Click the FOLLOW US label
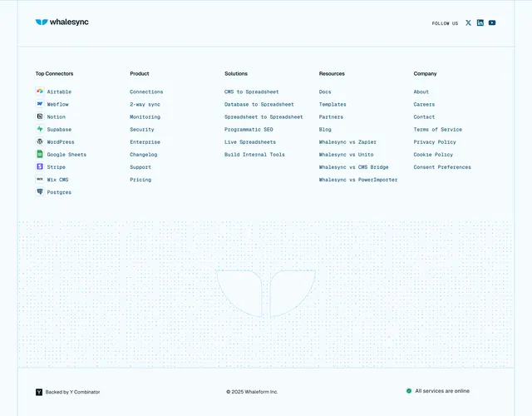Screen dimensions: 532x416 445,23
